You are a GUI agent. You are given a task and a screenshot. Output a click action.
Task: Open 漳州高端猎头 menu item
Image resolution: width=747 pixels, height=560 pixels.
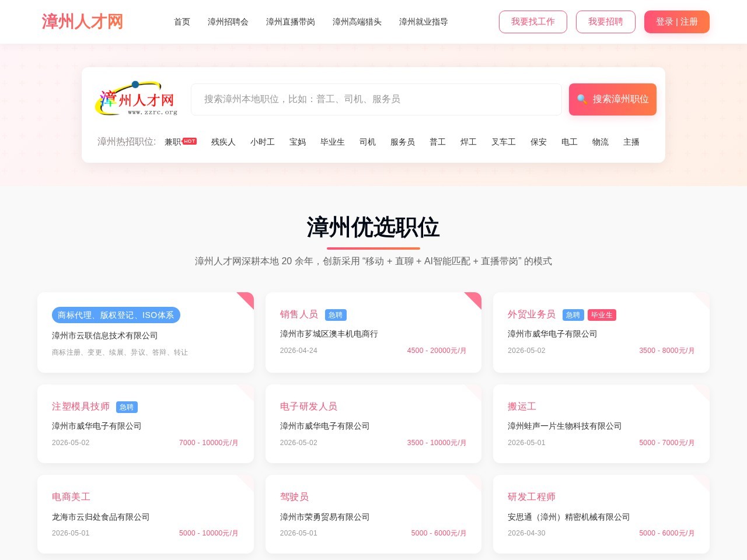357,22
